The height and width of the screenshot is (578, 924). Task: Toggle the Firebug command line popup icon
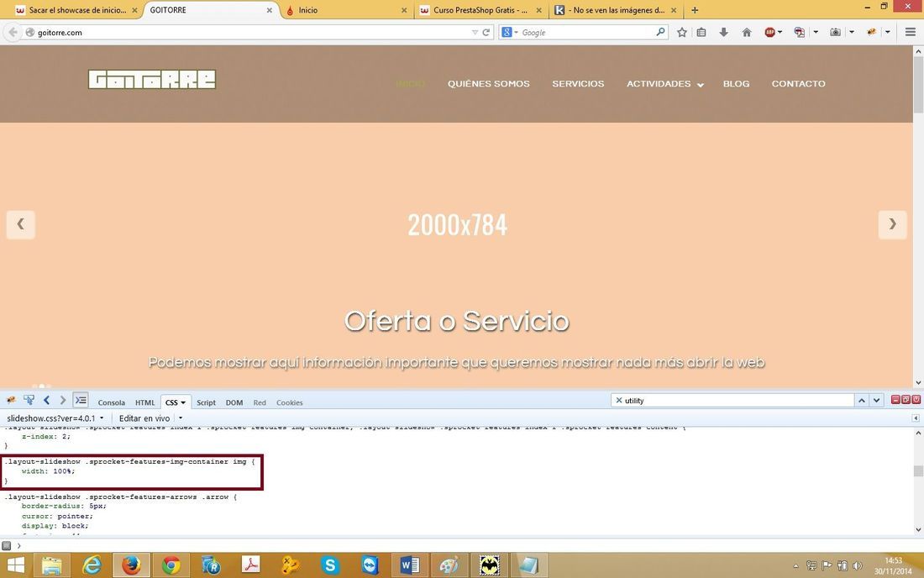pos(81,400)
